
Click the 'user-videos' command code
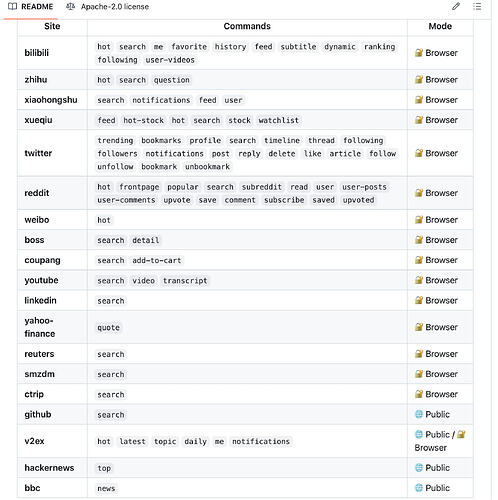[x=170, y=60]
